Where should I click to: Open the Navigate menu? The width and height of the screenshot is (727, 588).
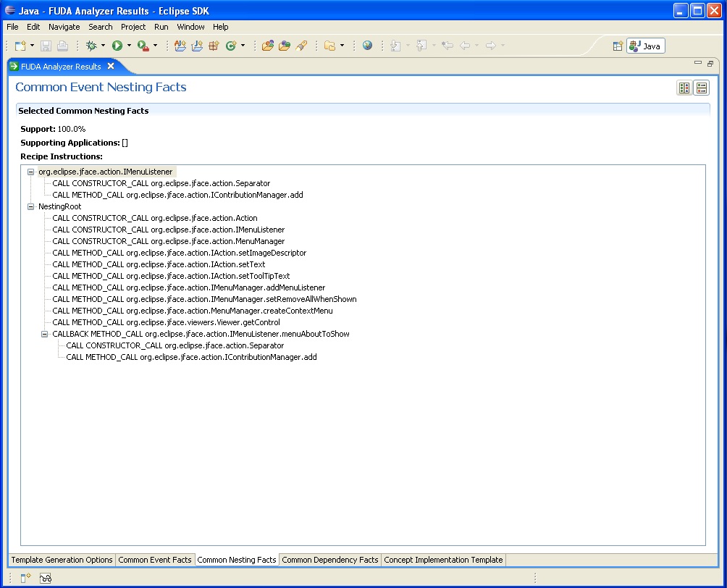coord(64,27)
